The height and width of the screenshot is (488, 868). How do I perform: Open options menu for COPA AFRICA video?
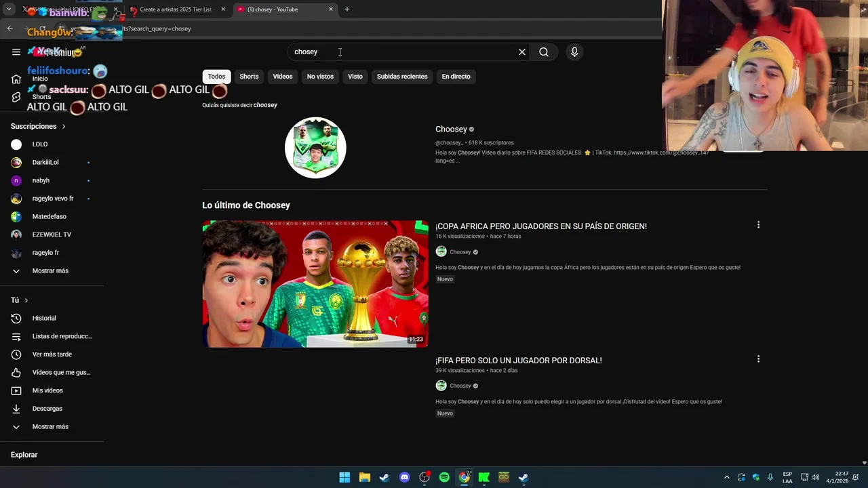point(758,225)
